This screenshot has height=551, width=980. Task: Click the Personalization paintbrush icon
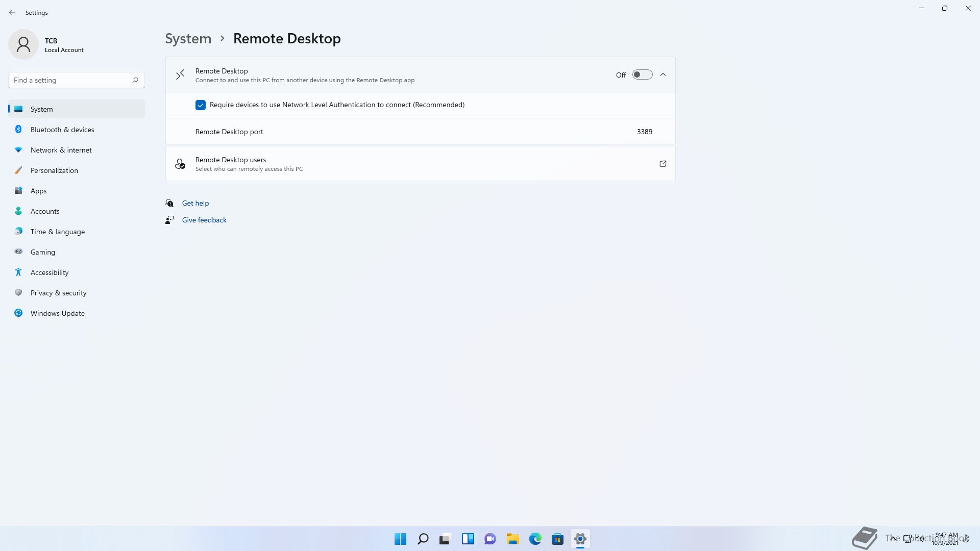(18, 170)
